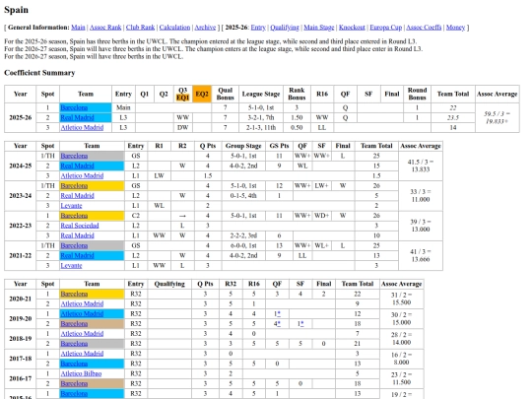Open Barcelona link in 2021-22 season
The image size is (532, 399).
click(x=74, y=245)
